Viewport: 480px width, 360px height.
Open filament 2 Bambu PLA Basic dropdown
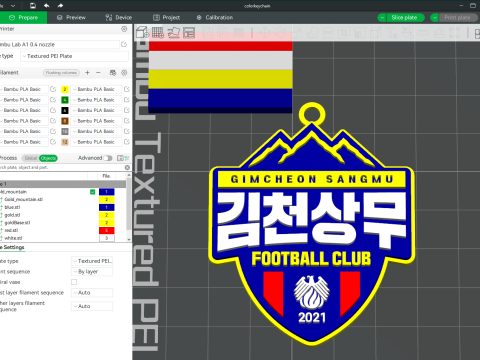coord(96,89)
